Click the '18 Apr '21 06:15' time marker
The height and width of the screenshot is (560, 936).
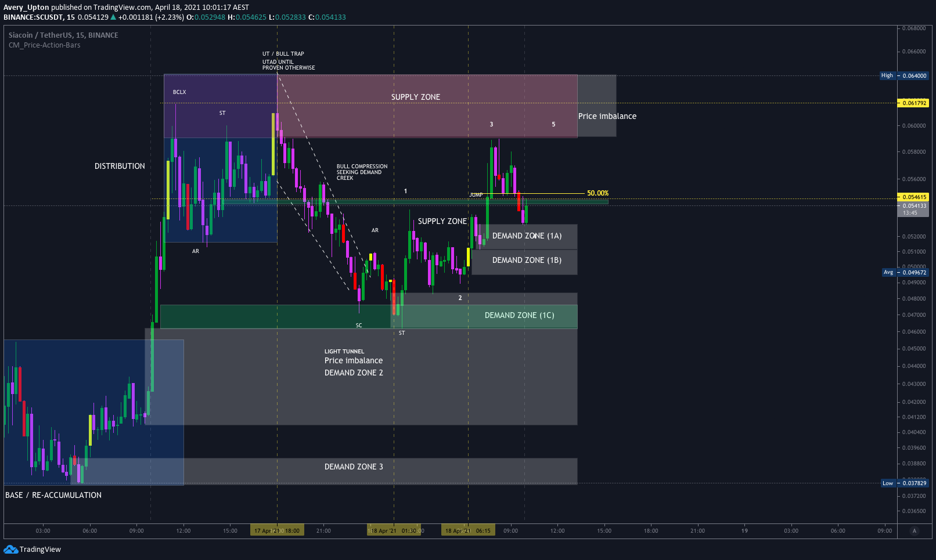(468, 530)
